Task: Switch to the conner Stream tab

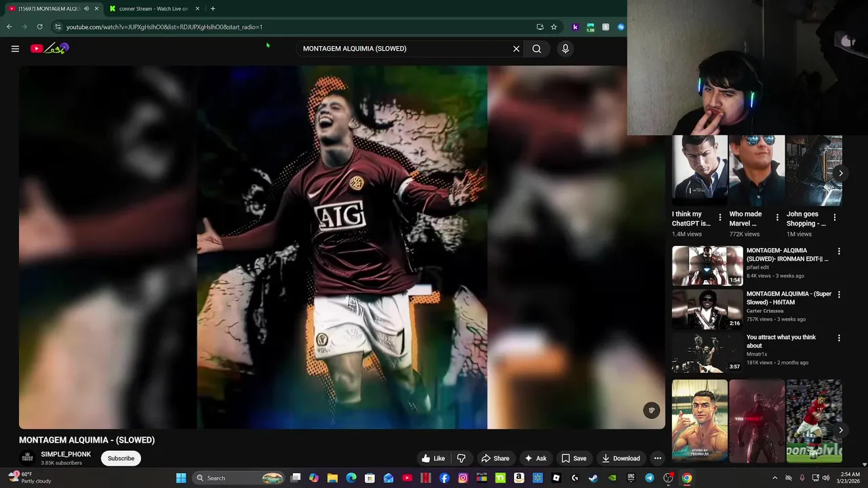Action: 153,9
